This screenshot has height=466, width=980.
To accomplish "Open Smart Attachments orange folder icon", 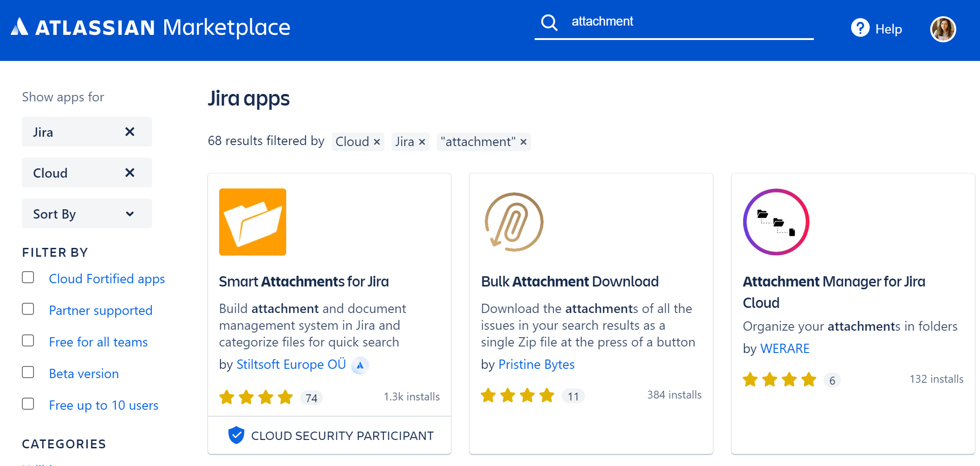I will tap(253, 222).
